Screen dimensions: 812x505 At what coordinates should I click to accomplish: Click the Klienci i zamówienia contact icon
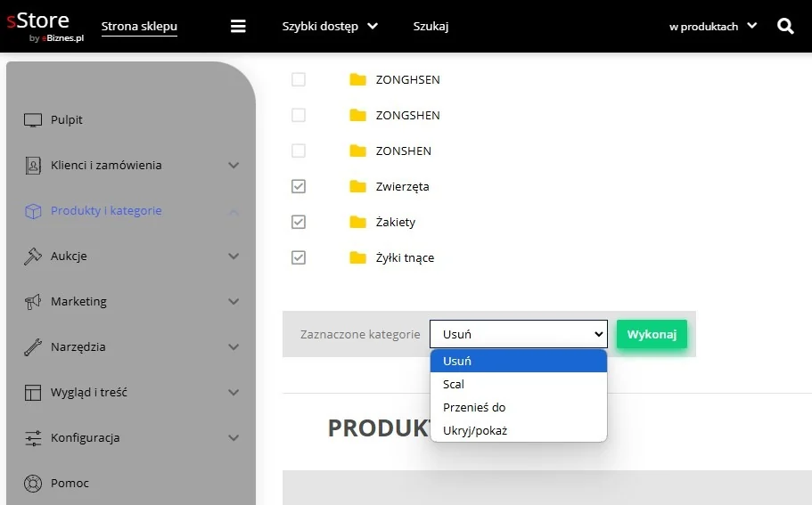[x=33, y=166]
